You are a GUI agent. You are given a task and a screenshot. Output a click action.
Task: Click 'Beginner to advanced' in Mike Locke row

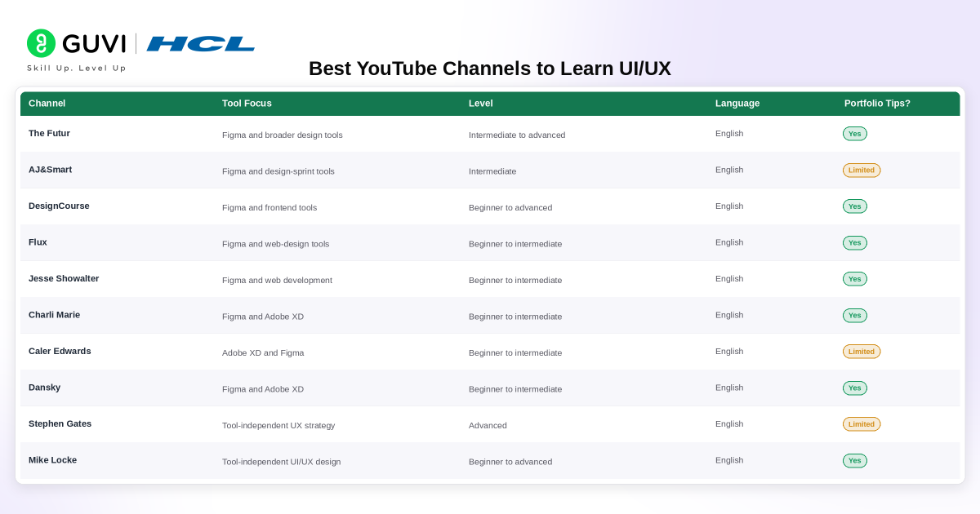tap(510, 462)
